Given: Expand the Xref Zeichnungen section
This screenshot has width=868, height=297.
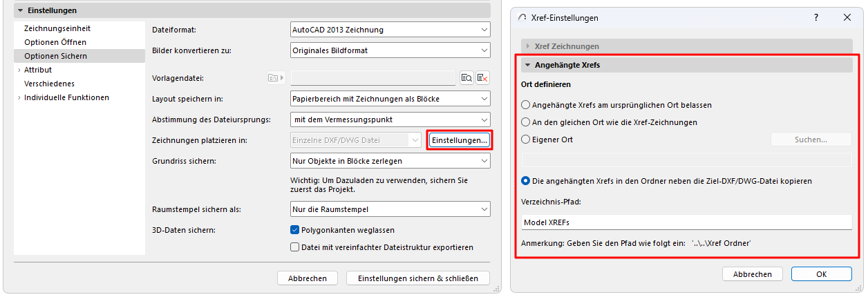Looking at the screenshot, I should click(x=528, y=46).
